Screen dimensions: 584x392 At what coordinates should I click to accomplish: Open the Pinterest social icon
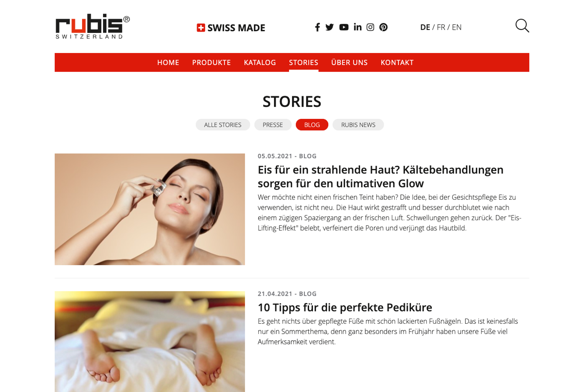pos(383,27)
